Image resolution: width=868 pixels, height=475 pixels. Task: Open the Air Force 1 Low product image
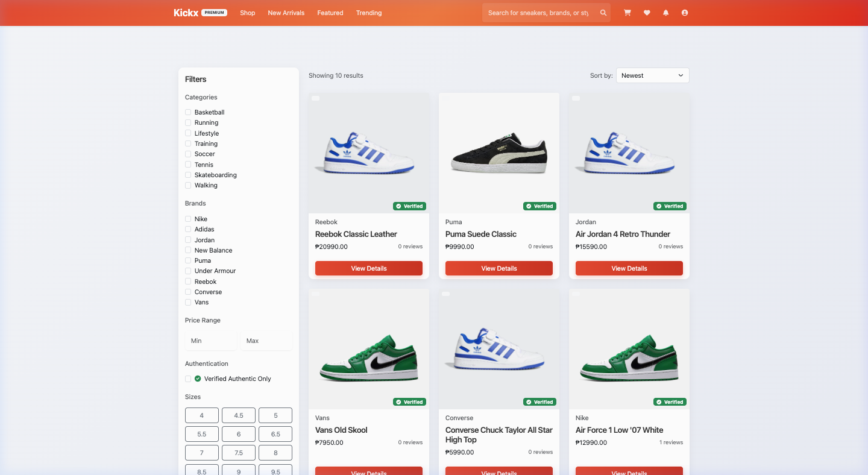[x=629, y=348]
